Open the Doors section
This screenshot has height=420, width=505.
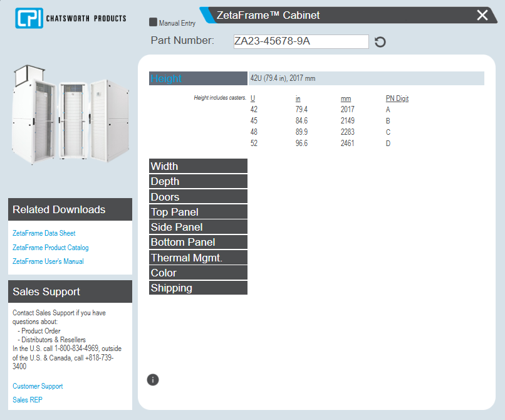(x=198, y=196)
